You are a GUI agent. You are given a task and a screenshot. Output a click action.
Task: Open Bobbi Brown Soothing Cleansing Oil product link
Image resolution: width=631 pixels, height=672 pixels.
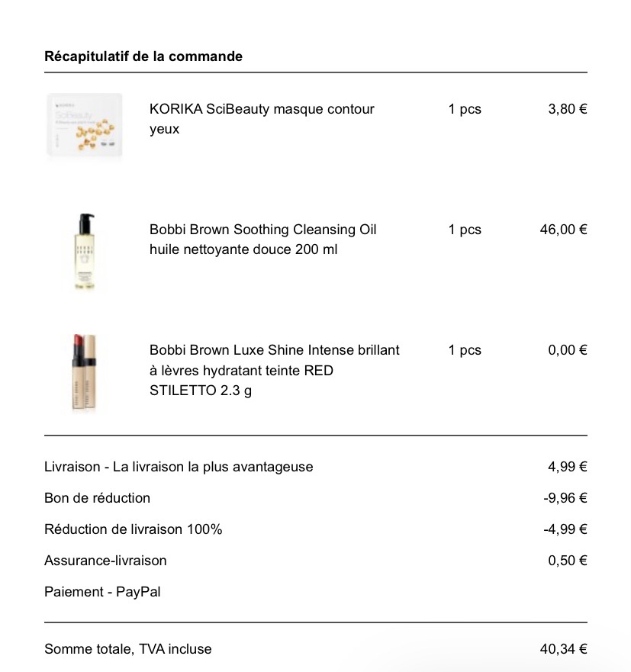(262, 240)
